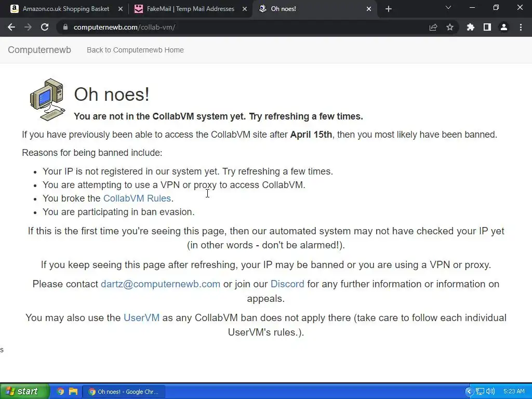Open Back to Computernewb Home link
The width and height of the screenshot is (532, 399).
click(135, 50)
